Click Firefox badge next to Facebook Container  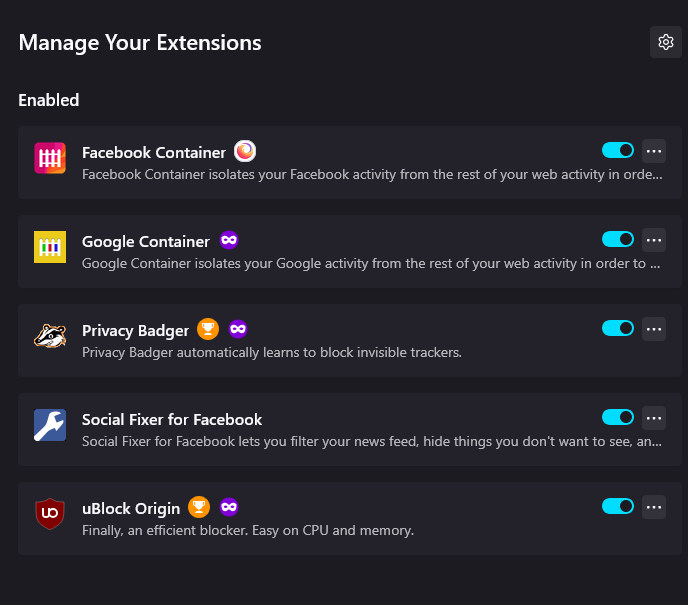pyautogui.click(x=245, y=151)
